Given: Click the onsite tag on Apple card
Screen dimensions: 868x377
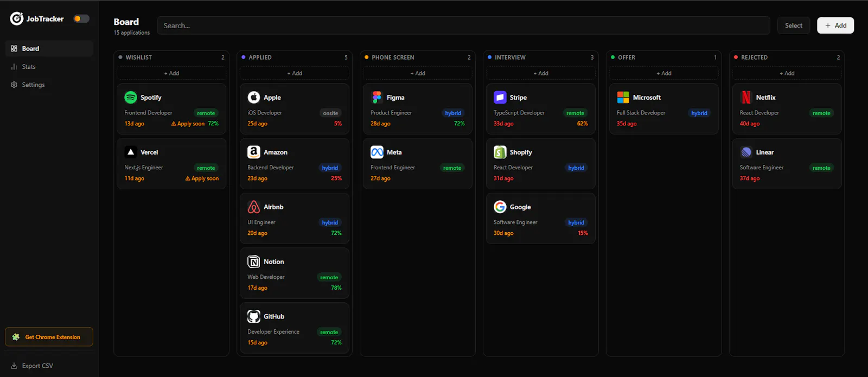Looking at the screenshot, I should click(x=330, y=113).
